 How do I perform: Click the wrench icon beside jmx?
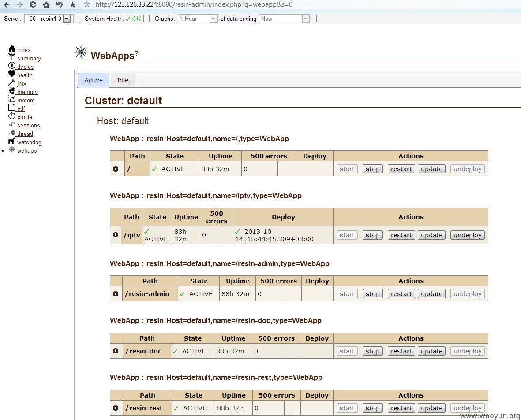[12, 82]
